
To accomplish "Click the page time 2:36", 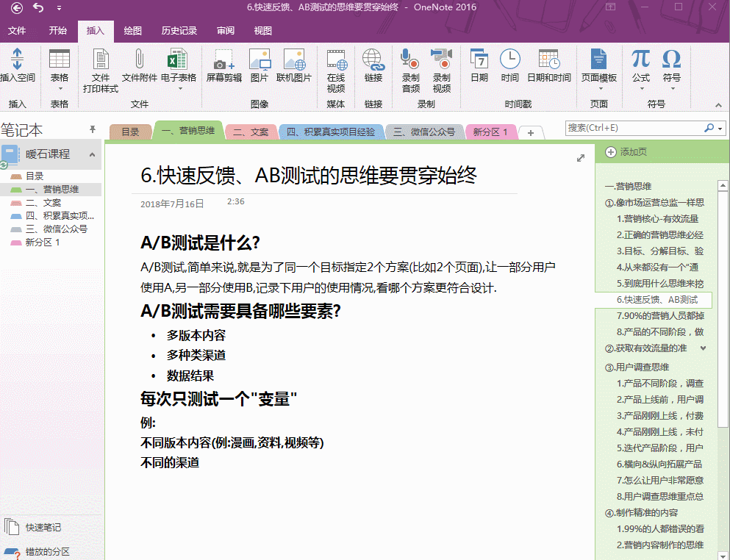I will click(x=235, y=201).
